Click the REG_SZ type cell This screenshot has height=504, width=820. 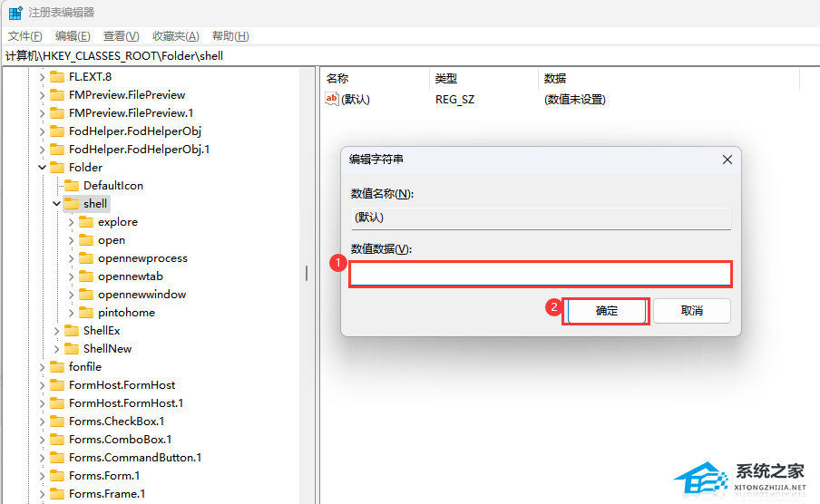(455, 100)
